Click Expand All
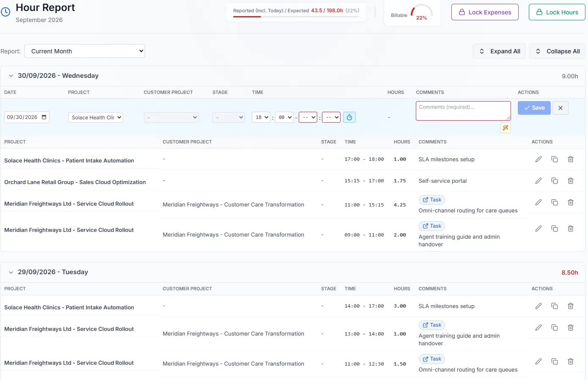 [x=500, y=51]
